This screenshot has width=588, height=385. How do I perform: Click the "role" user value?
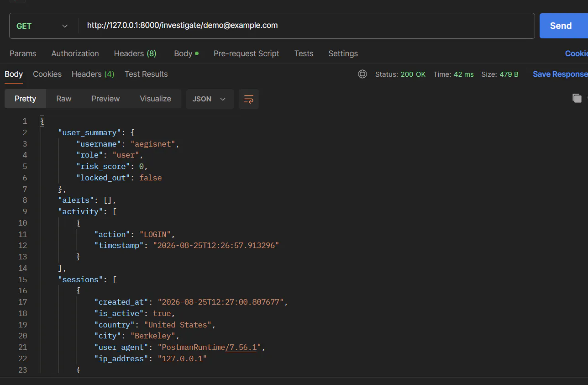click(x=126, y=155)
